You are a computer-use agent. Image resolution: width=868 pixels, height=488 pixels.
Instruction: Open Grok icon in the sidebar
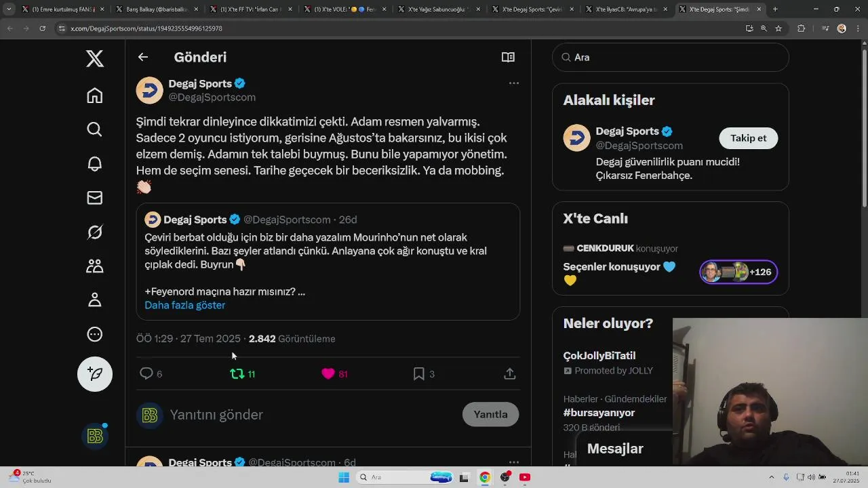click(95, 232)
